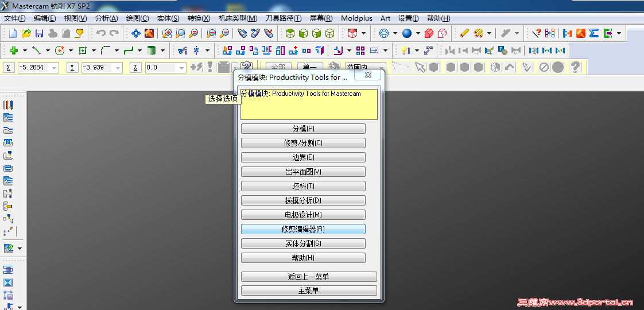Click the red dice-like cube icon
644x310 pixels.
[x=352, y=33]
